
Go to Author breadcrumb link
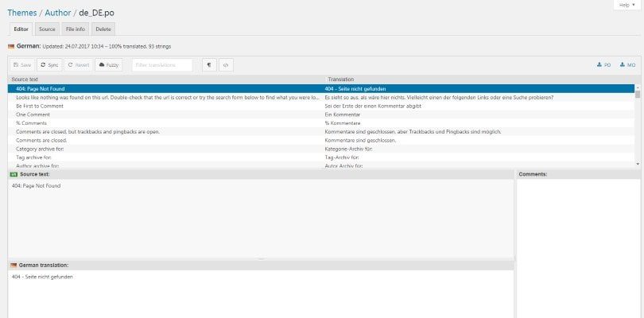[58, 13]
